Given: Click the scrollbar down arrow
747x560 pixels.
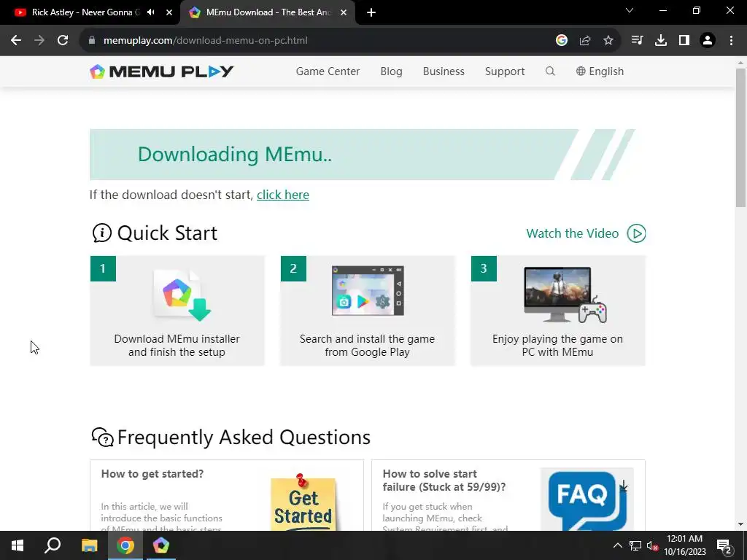Looking at the screenshot, I should tap(740, 525).
